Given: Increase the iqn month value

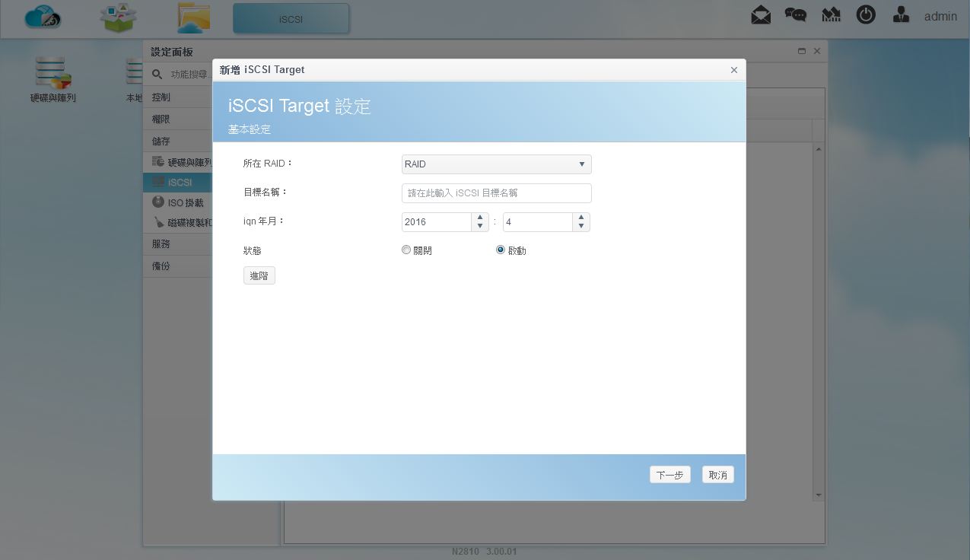Looking at the screenshot, I should (581, 218).
